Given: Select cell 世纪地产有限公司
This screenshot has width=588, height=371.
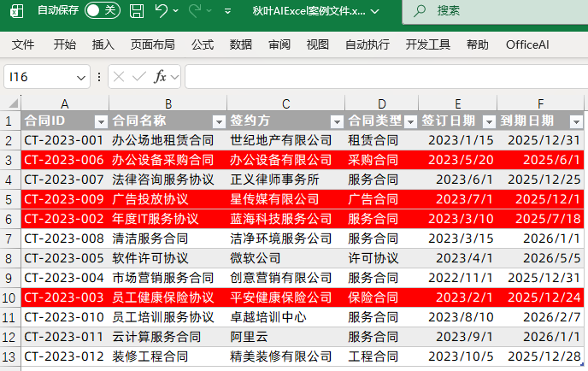Looking at the screenshot, I should pos(285,140).
